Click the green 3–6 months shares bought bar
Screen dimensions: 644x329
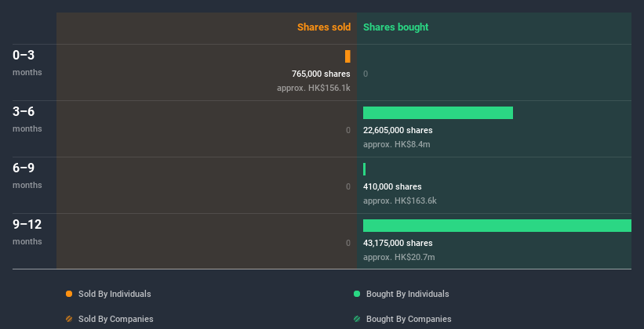click(x=438, y=113)
